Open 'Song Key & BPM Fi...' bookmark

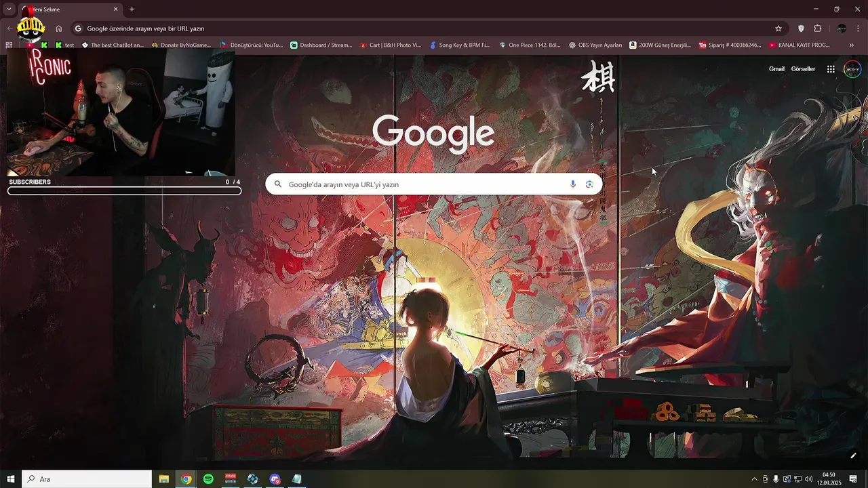[460, 45]
